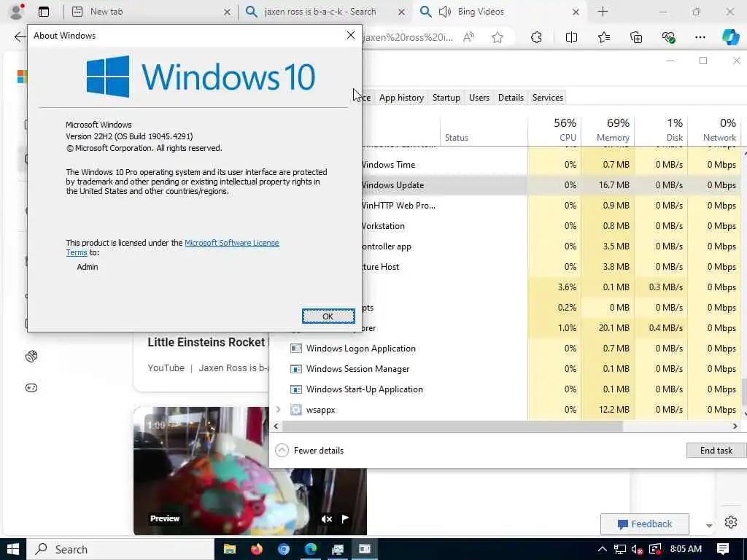Switch to the New tab browser tab
Image resolution: width=747 pixels, height=560 pixels.
(x=150, y=12)
